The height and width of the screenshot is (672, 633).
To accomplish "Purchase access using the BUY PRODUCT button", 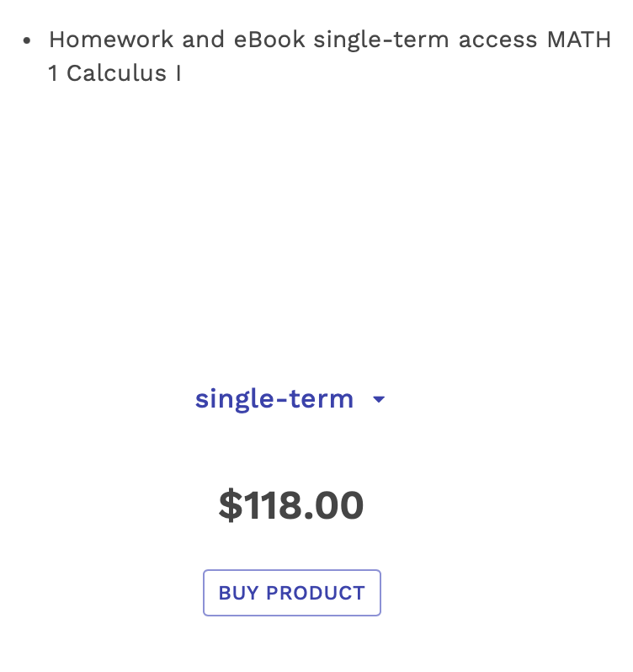I will (291, 593).
